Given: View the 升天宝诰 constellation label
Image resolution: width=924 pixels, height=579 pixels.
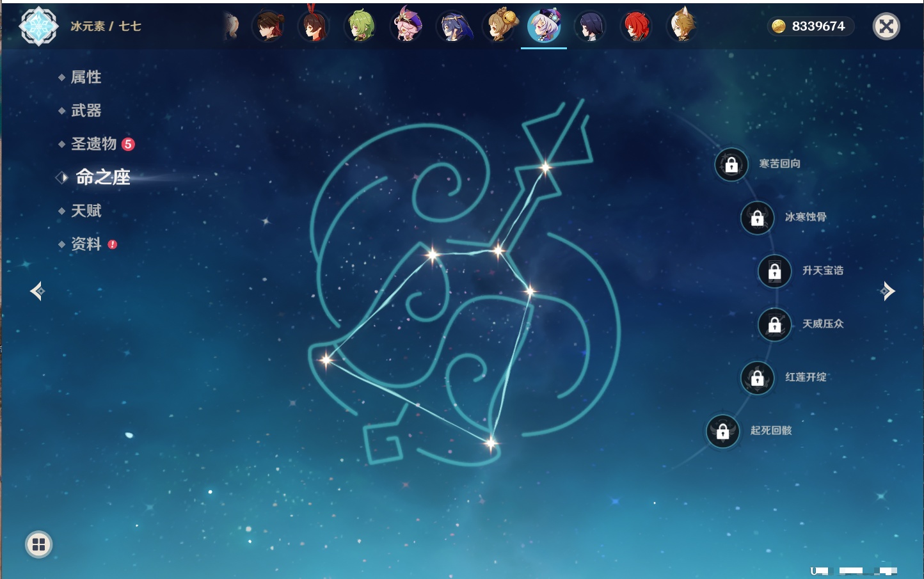Looking at the screenshot, I should (823, 271).
